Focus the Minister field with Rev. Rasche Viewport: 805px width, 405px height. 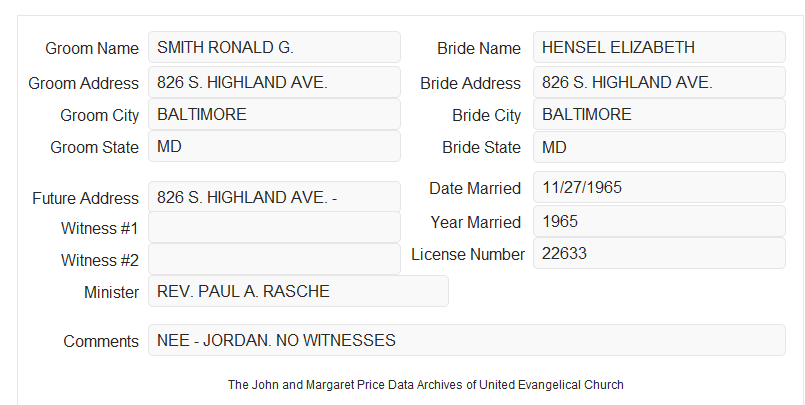pos(298,291)
